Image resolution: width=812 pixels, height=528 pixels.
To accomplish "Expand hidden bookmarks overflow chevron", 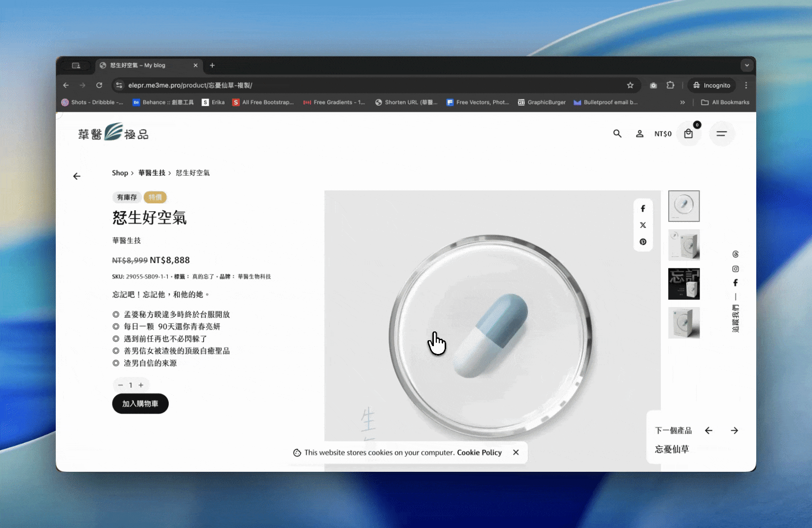I will tap(682, 103).
